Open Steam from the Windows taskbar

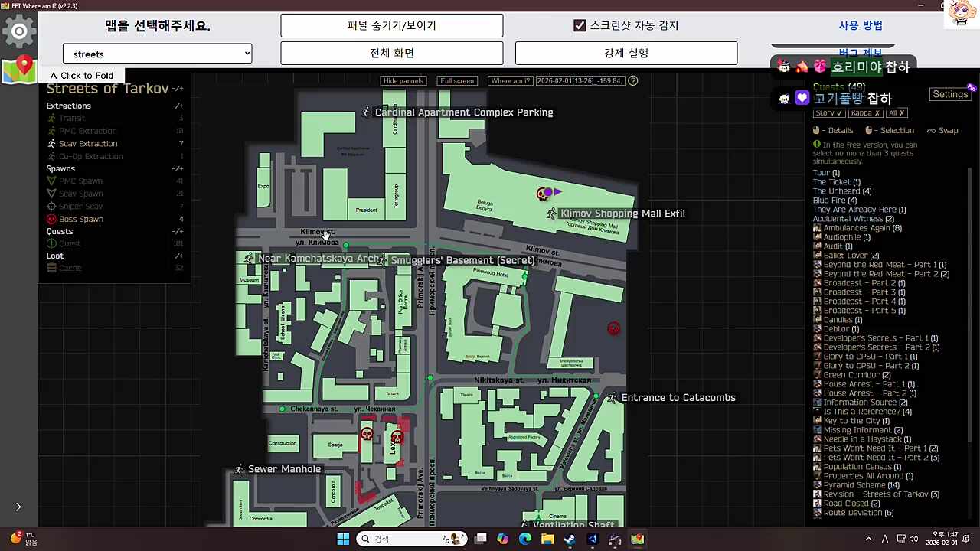pyautogui.click(x=570, y=539)
